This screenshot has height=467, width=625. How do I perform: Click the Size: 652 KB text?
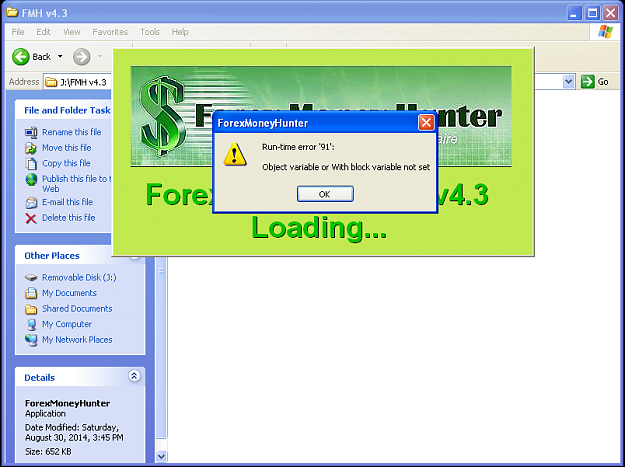coord(48,452)
